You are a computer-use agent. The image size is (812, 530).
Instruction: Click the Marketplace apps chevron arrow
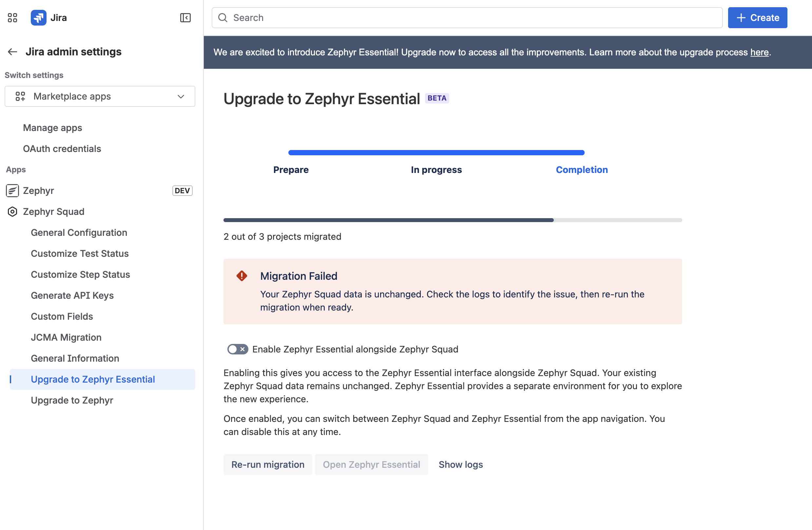point(181,97)
